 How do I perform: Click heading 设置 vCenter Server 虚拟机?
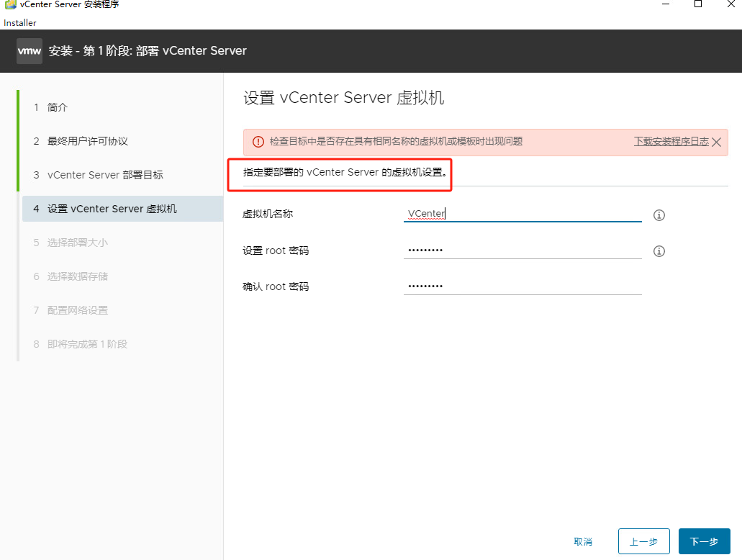(343, 97)
